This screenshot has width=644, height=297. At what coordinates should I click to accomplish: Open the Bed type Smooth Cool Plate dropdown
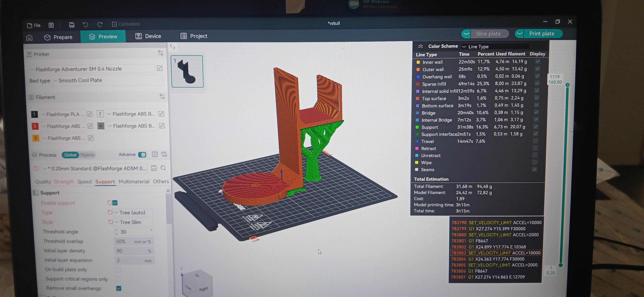[x=107, y=80]
